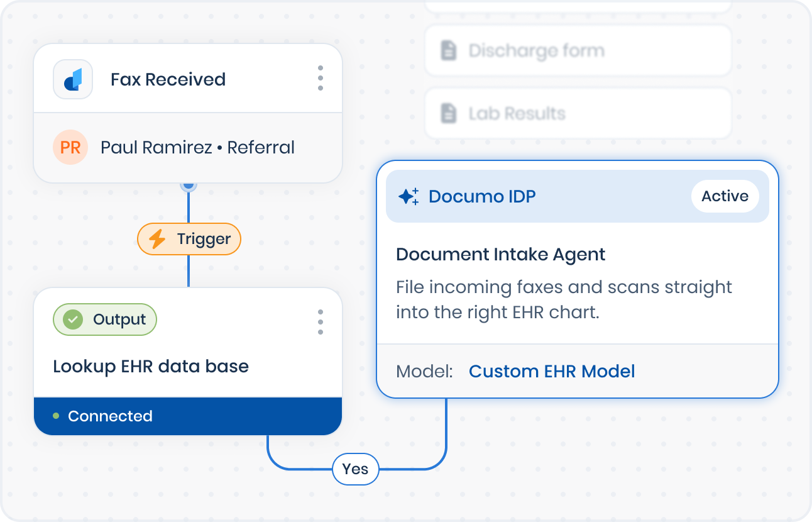Click the Lookup EHR data base label
This screenshot has width=812, height=522.
click(151, 366)
